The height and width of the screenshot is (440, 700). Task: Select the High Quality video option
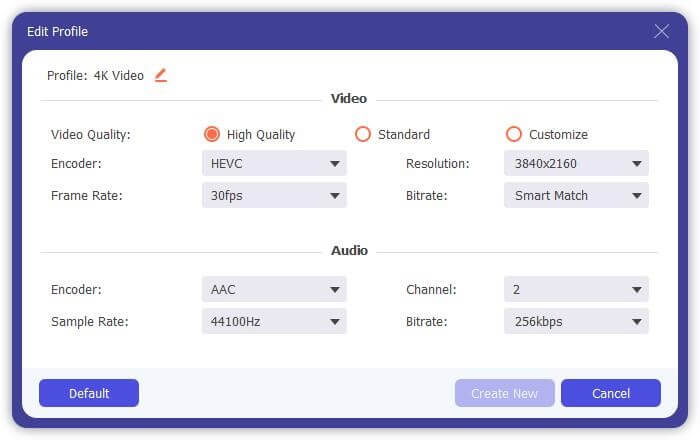coord(212,134)
